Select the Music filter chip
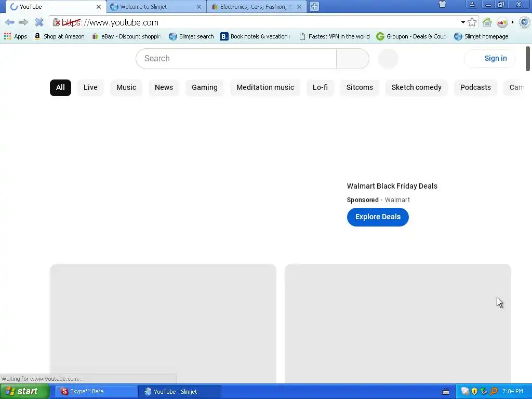The image size is (532, 399). [x=126, y=87]
